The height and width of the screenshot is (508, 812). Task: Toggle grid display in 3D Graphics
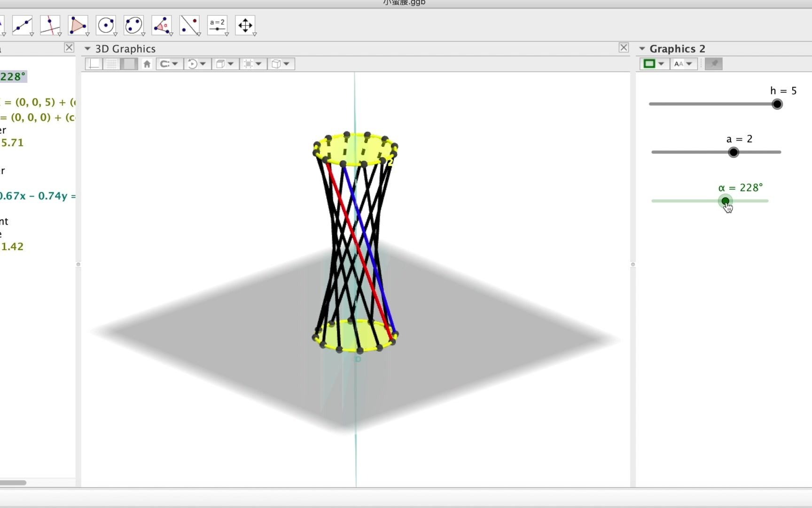111,64
